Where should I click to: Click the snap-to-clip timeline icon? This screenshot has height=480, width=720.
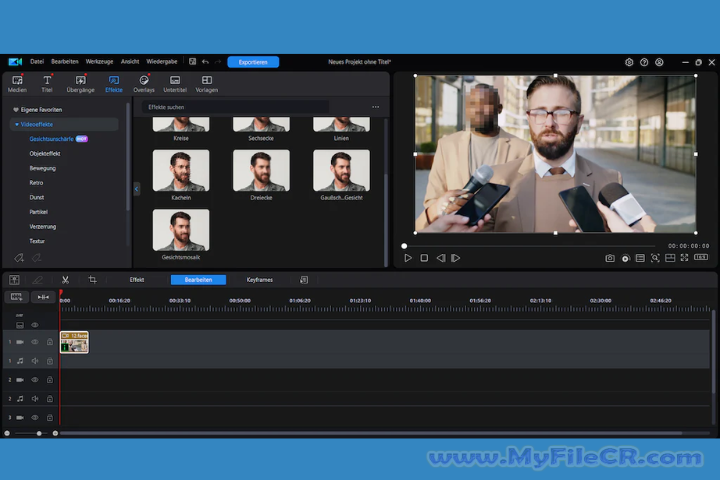click(x=43, y=297)
